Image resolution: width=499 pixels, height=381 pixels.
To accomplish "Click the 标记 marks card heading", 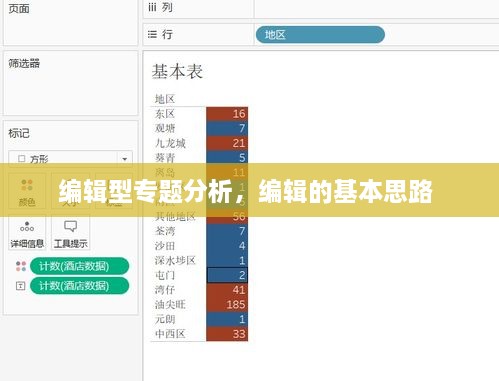I will coord(19,133).
